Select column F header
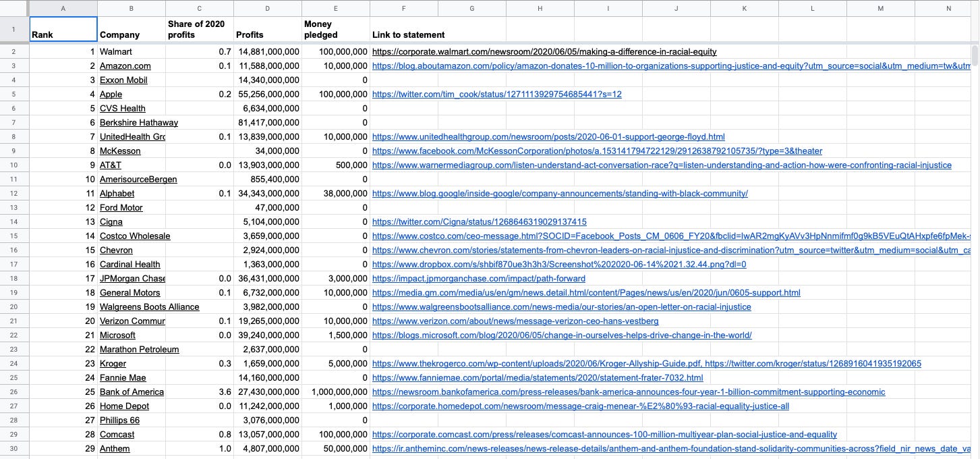Image resolution: width=980 pixels, height=459 pixels. click(404, 8)
